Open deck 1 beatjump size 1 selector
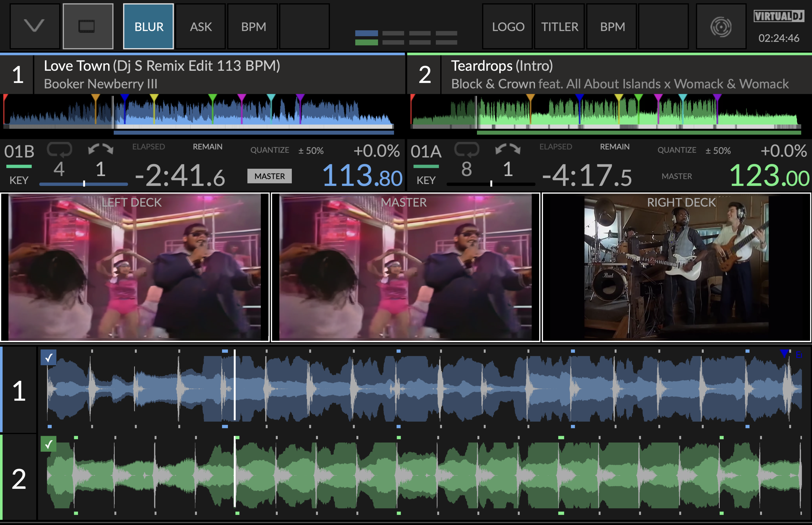The image size is (812, 525). (x=100, y=169)
